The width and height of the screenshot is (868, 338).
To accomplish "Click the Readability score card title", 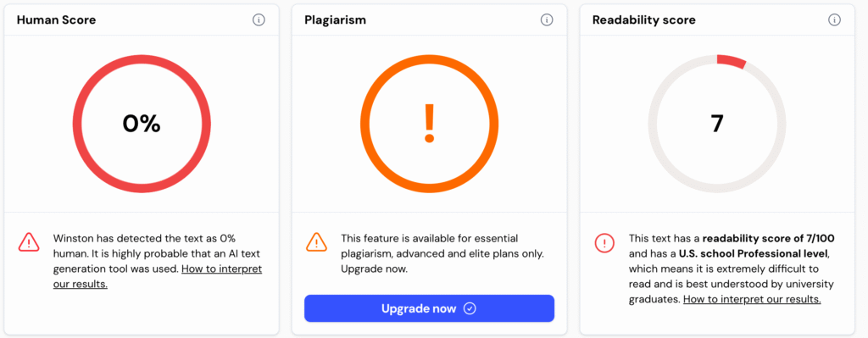I will 644,20.
